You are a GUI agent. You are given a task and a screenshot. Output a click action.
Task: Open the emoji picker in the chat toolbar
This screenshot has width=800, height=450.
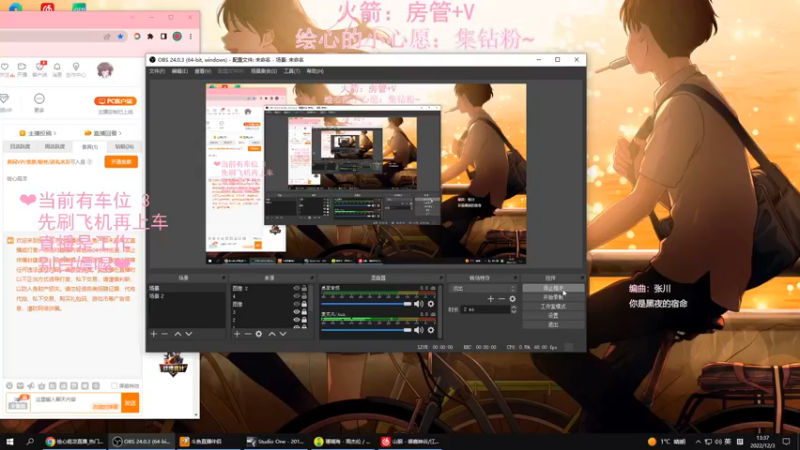tap(9, 386)
